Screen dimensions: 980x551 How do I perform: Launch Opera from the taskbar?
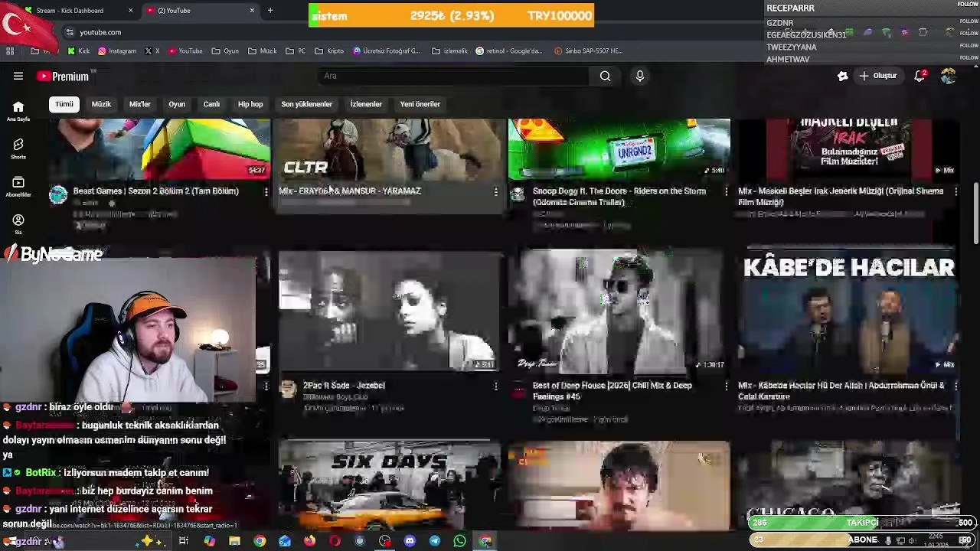(x=335, y=541)
